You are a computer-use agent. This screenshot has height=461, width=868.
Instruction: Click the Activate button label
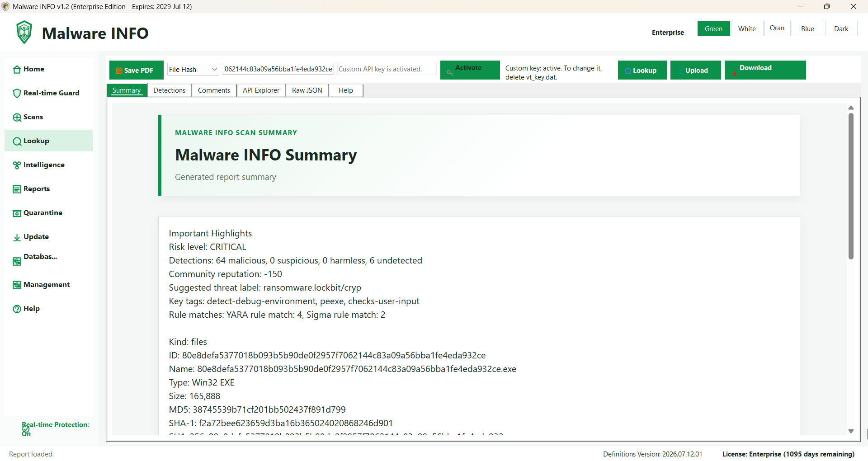[468, 68]
